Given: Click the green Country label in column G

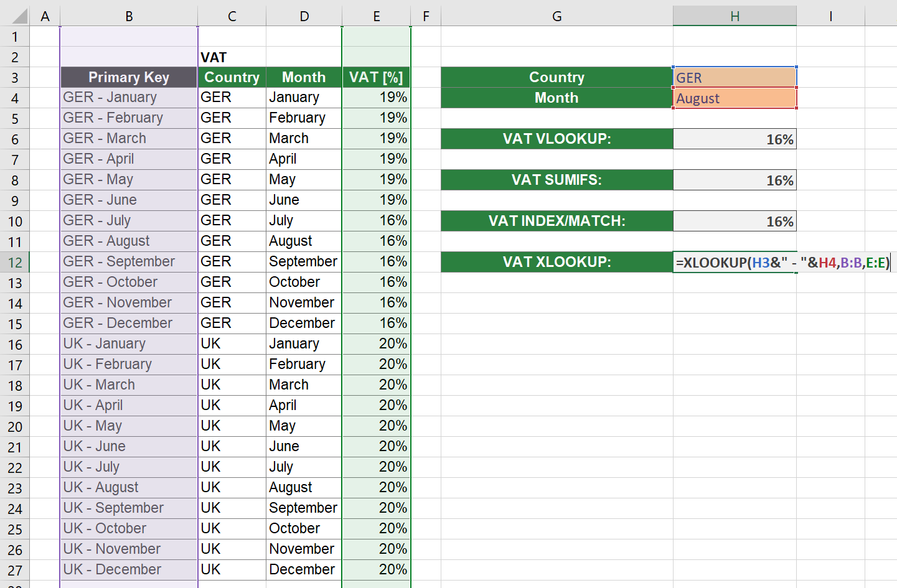Looking at the screenshot, I should tap(557, 77).
